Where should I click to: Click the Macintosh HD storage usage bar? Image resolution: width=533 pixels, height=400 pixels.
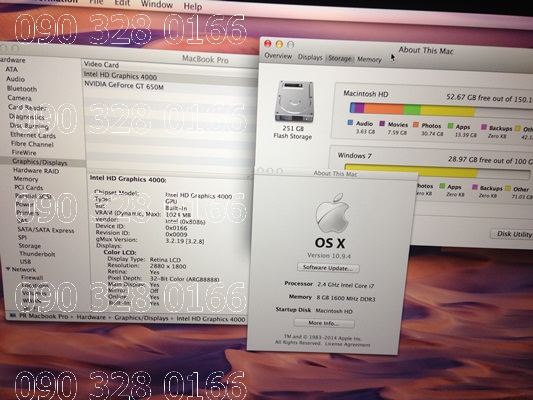pos(441,109)
